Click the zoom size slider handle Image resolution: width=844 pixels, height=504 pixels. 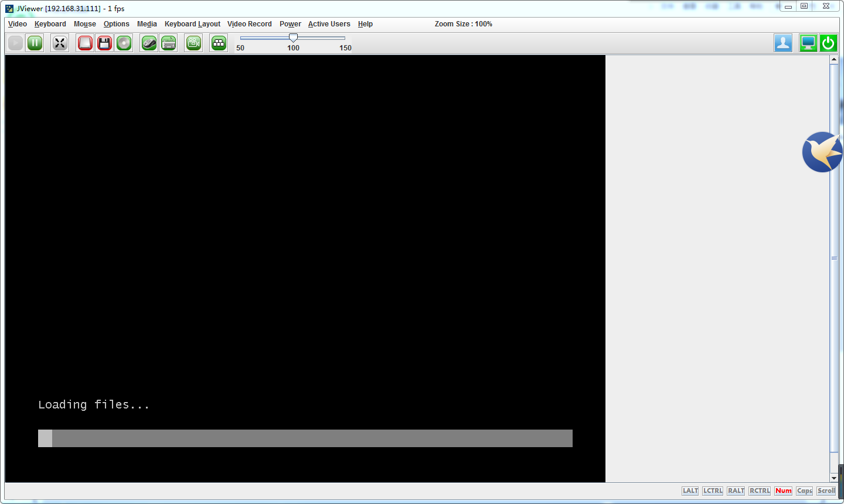(x=293, y=38)
